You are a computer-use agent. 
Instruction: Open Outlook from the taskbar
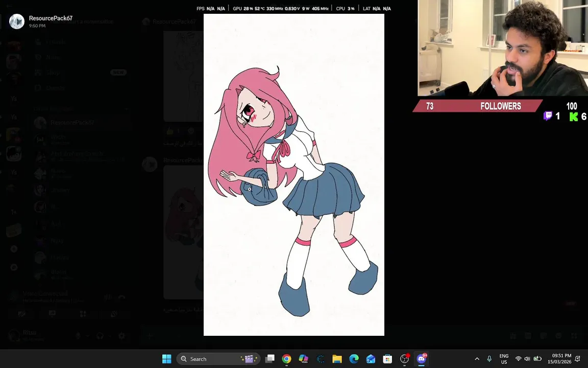pos(371,359)
